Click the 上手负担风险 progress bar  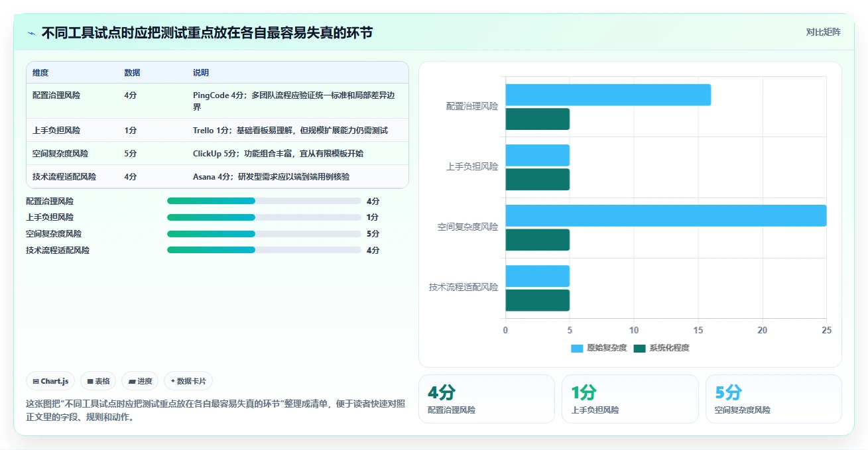pos(264,217)
